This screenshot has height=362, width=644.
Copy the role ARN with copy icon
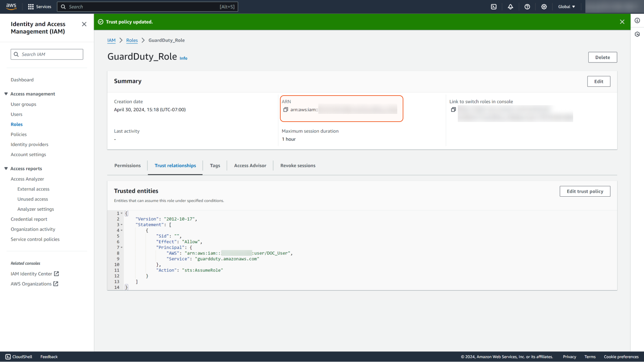[x=285, y=110]
